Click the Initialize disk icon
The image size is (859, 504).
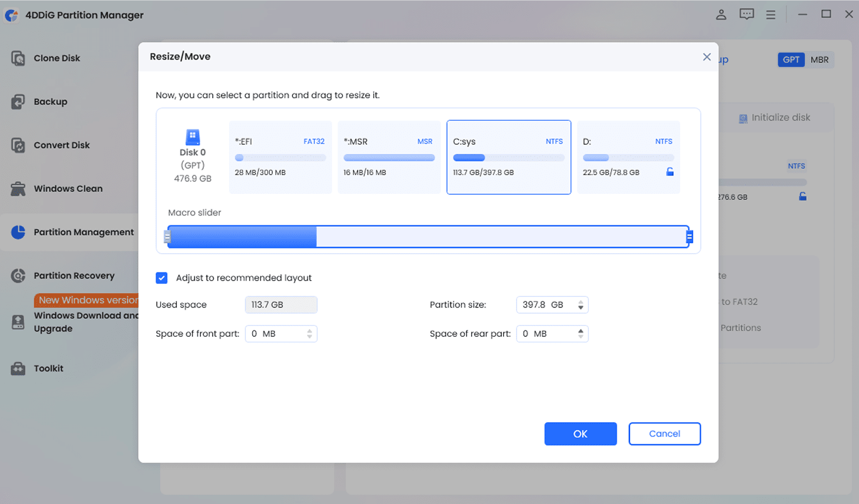pos(743,118)
